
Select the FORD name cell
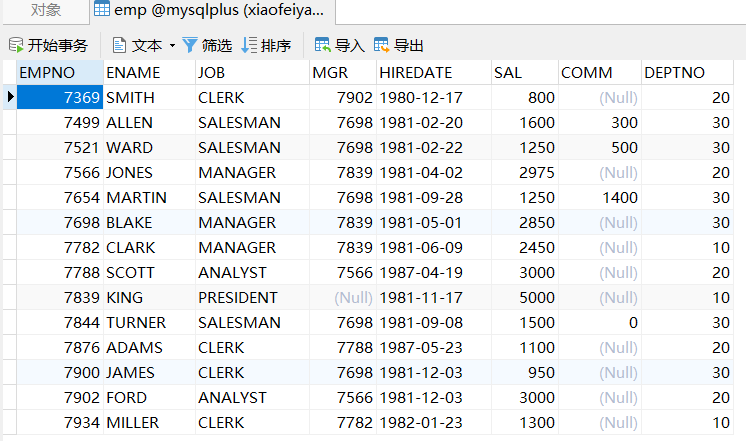tap(149, 397)
